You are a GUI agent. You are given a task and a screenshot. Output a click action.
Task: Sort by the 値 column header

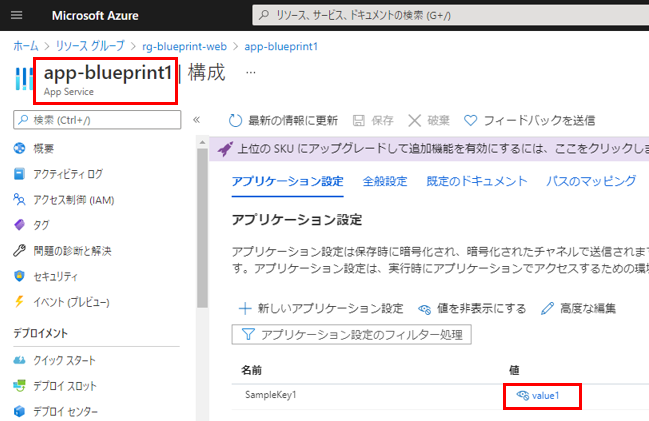(x=514, y=370)
